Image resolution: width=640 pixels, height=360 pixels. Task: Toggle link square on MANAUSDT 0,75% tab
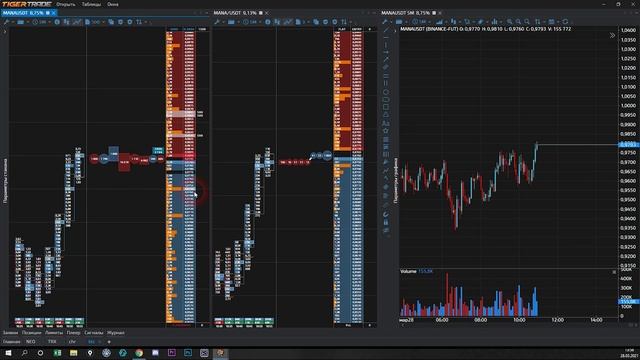pyautogui.click(x=48, y=13)
